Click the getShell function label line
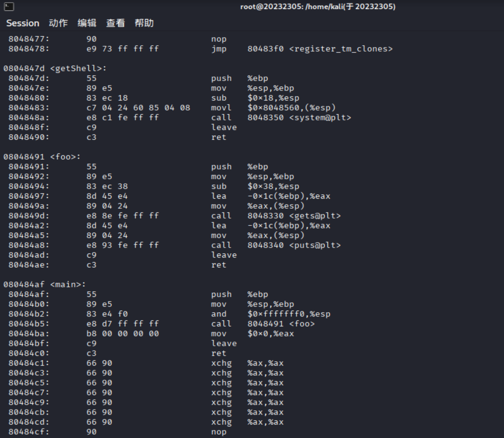Screen dimensions: 504x438 55,68
